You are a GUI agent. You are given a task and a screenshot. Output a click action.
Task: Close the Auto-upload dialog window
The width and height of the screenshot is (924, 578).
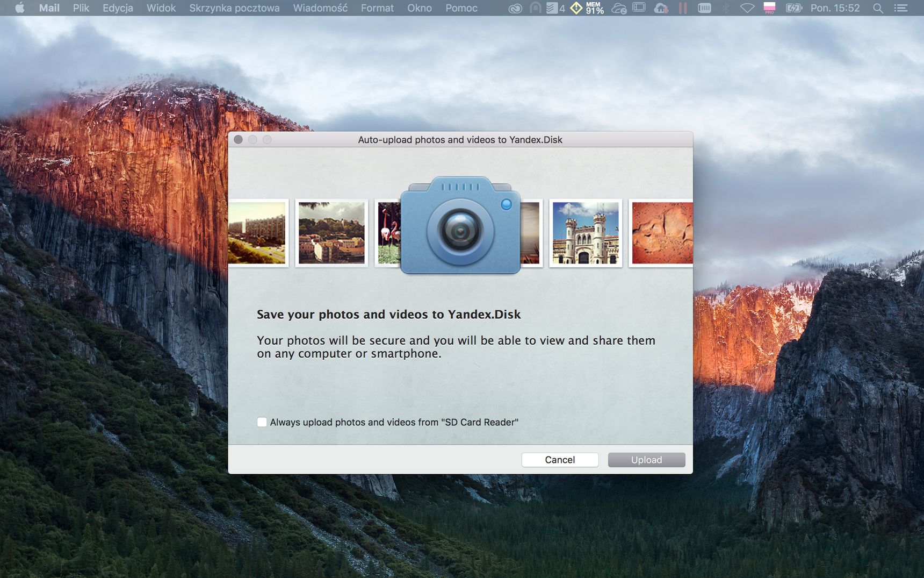[238, 140]
